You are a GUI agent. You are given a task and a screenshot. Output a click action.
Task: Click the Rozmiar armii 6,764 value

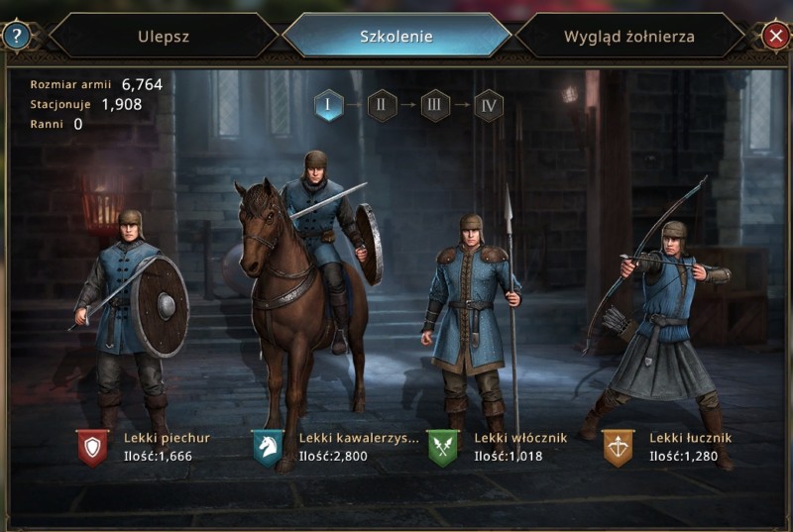142,84
